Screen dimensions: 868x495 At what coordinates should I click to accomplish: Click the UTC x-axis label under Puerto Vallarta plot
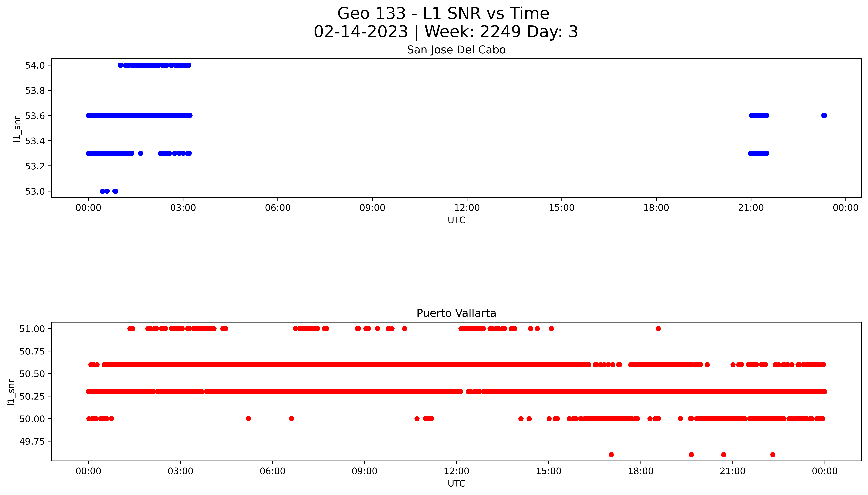pos(456,483)
